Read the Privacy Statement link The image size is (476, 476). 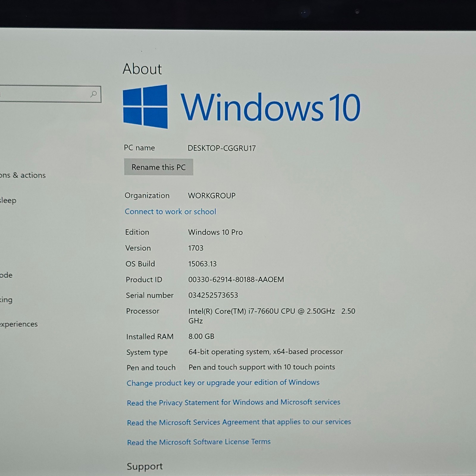234,403
